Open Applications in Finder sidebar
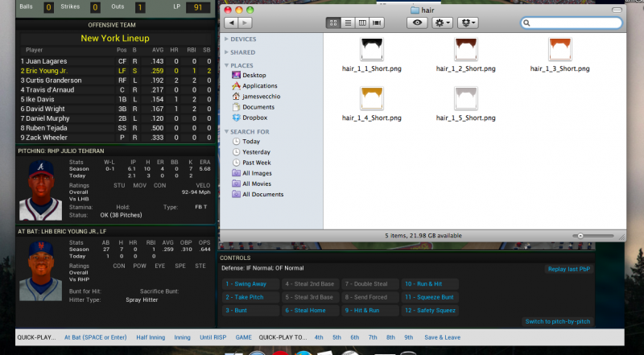This screenshot has height=355, width=644. click(x=259, y=85)
